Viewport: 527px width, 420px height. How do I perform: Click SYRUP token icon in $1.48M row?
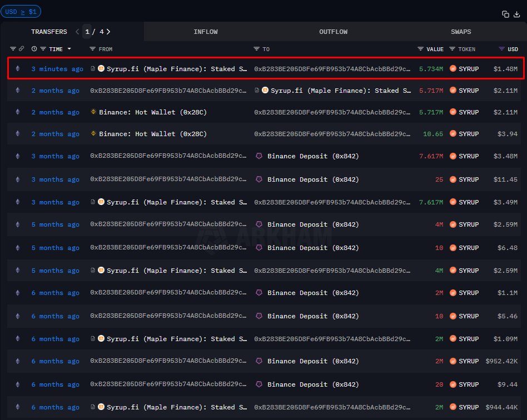point(453,68)
